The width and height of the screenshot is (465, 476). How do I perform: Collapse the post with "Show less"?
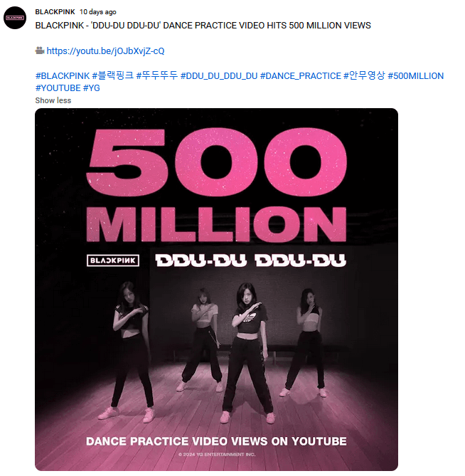coord(53,100)
